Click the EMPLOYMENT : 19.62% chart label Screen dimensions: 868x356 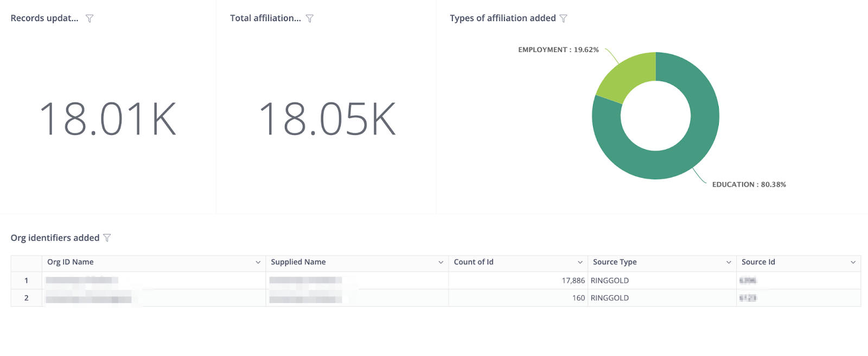(x=558, y=50)
